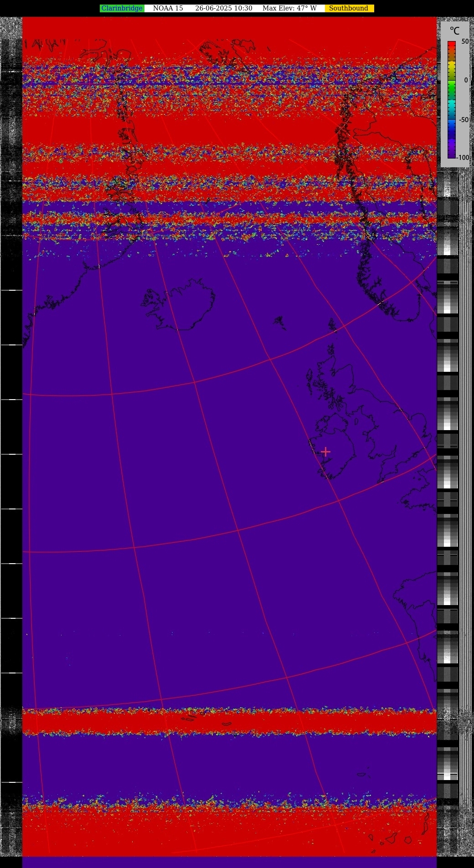Image resolution: width=474 pixels, height=868 pixels.
Task: Click the -50 value on the temperature scale
Action: (464, 120)
